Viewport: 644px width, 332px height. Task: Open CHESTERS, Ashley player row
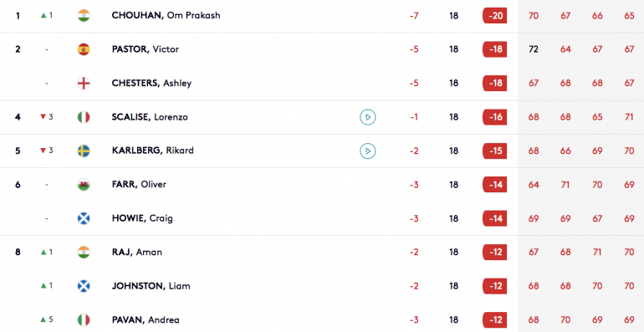(x=322, y=84)
